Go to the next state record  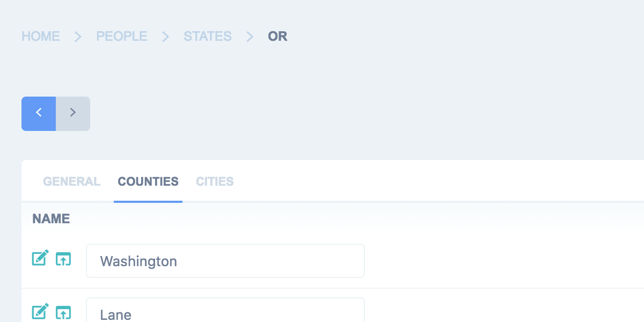coord(73,114)
